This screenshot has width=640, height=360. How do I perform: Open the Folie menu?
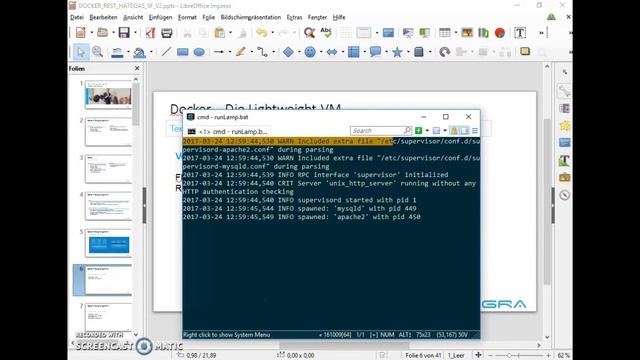tap(209, 17)
